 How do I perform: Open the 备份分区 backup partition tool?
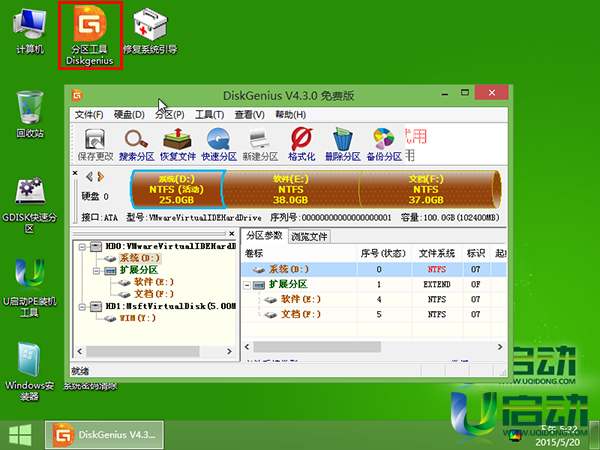pyautogui.click(x=384, y=145)
